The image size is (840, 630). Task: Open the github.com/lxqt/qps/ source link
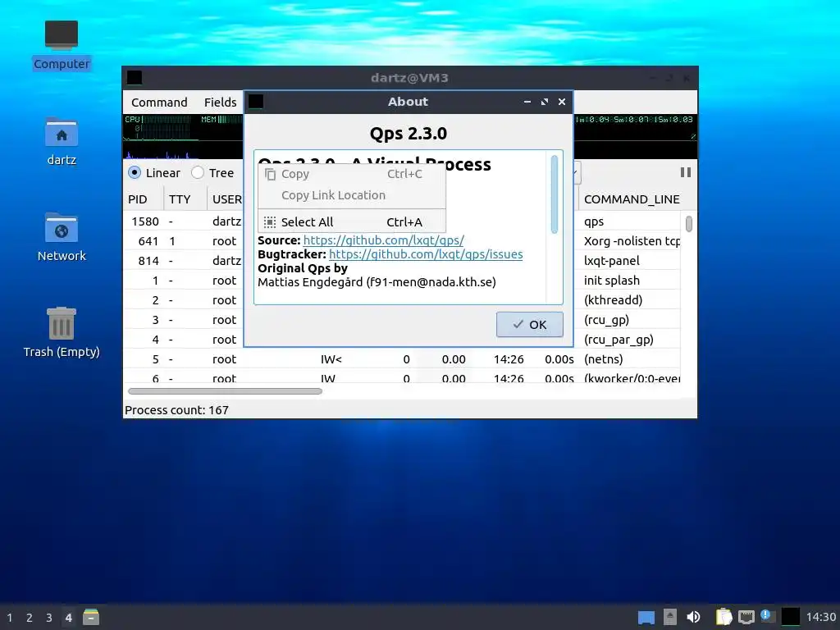click(384, 240)
